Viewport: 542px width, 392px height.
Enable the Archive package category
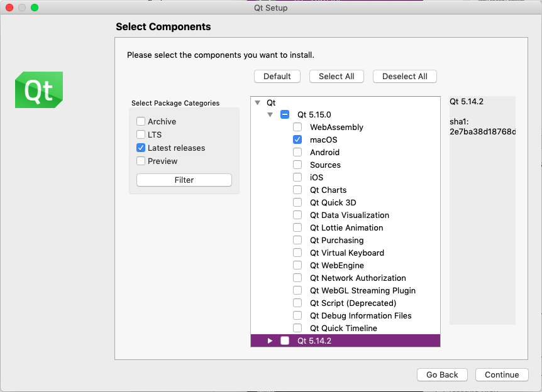[141, 121]
